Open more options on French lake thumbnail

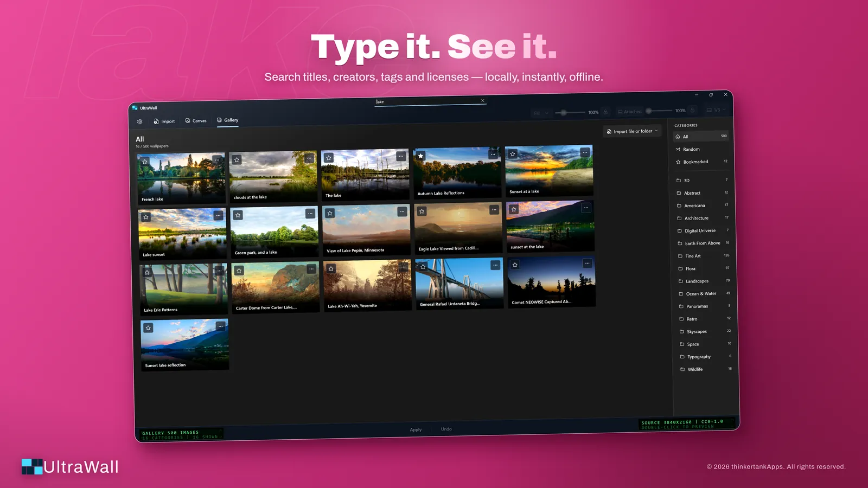click(x=217, y=160)
